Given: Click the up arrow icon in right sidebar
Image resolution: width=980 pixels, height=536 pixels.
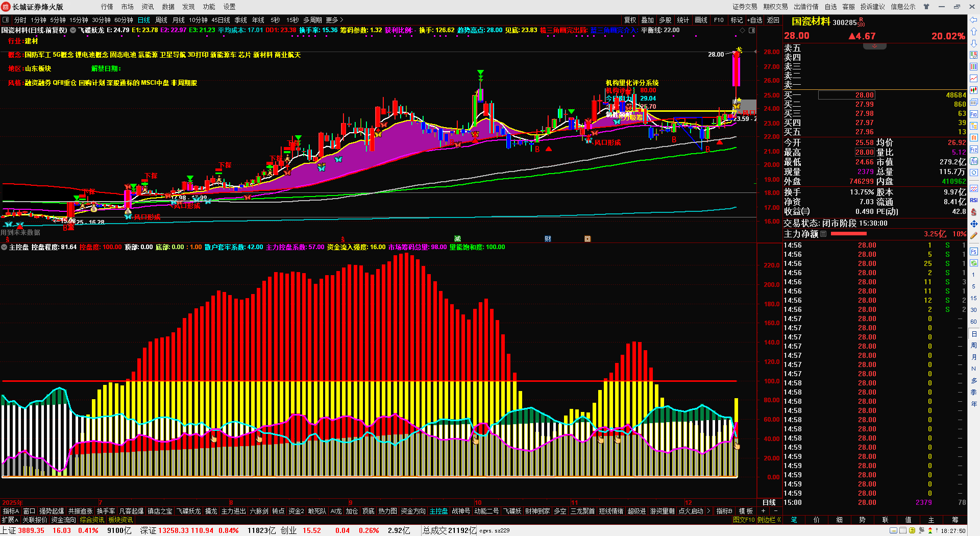Looking at the screenshot, I should pos(974,32).
